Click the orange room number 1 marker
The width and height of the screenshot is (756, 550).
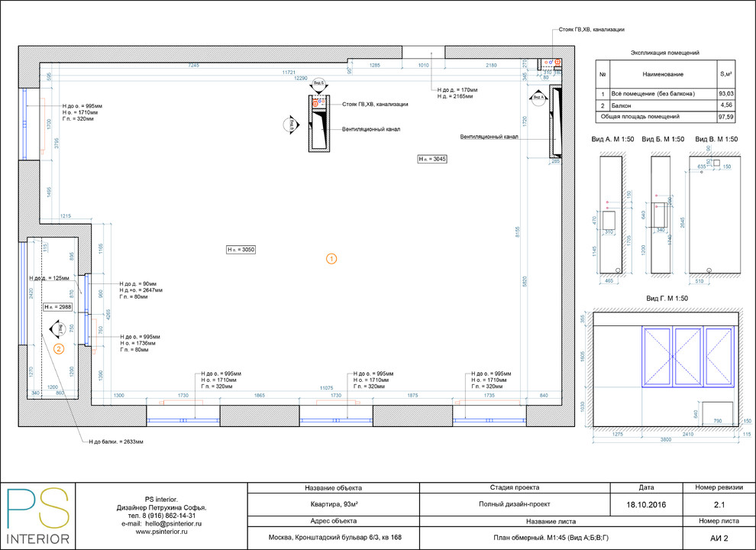click(331, 259)
